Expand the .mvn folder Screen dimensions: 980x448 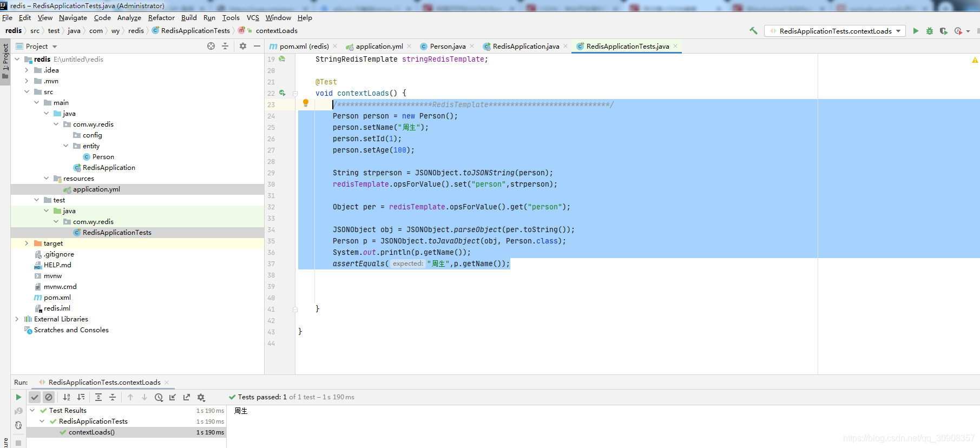pos(27,81)
